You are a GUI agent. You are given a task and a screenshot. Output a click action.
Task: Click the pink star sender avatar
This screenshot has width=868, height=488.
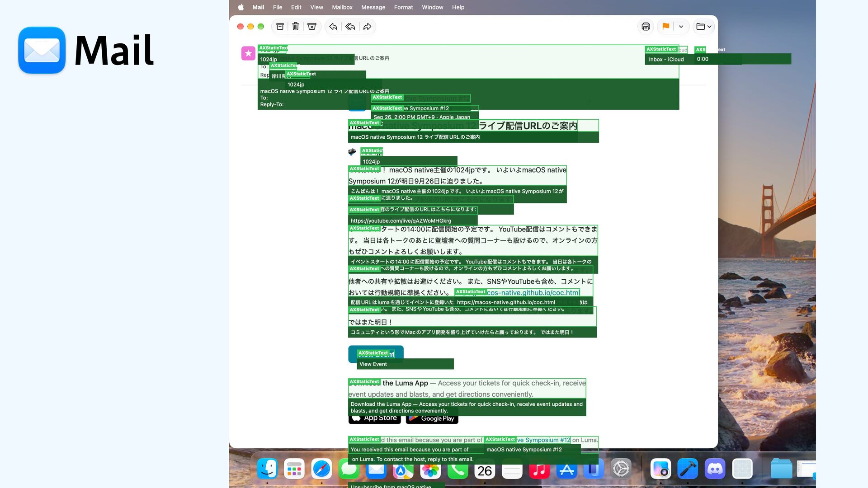click(x=248, y=53)
